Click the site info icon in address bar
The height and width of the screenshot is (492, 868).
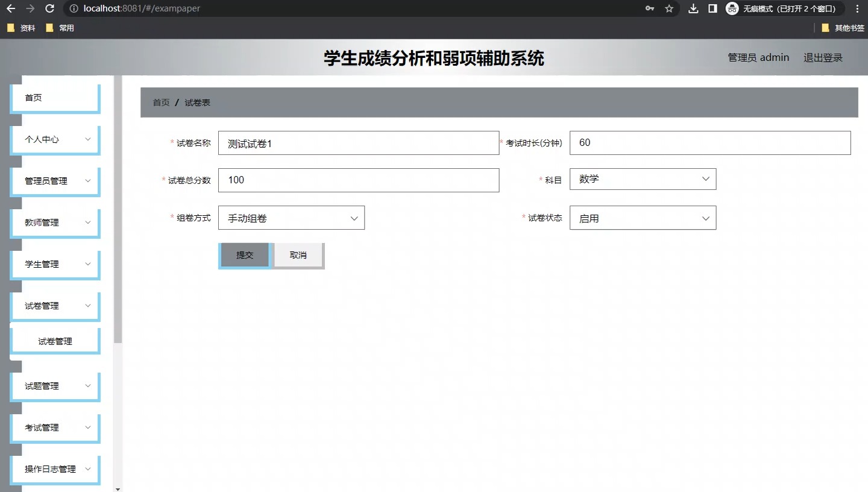click(74, 8)
